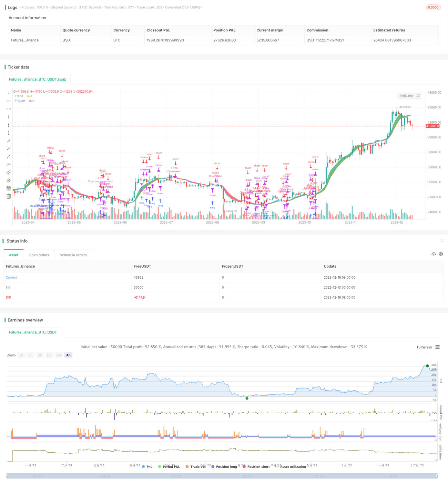Click the chart range navigator scrollbar
This screenshot has width=448, height=486.
coord(222,476)
